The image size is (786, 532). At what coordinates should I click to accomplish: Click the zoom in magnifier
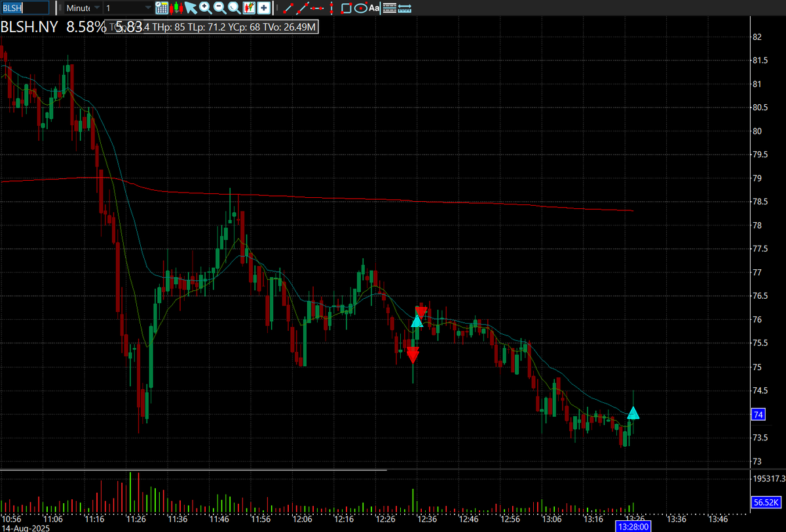coord(205,8)
